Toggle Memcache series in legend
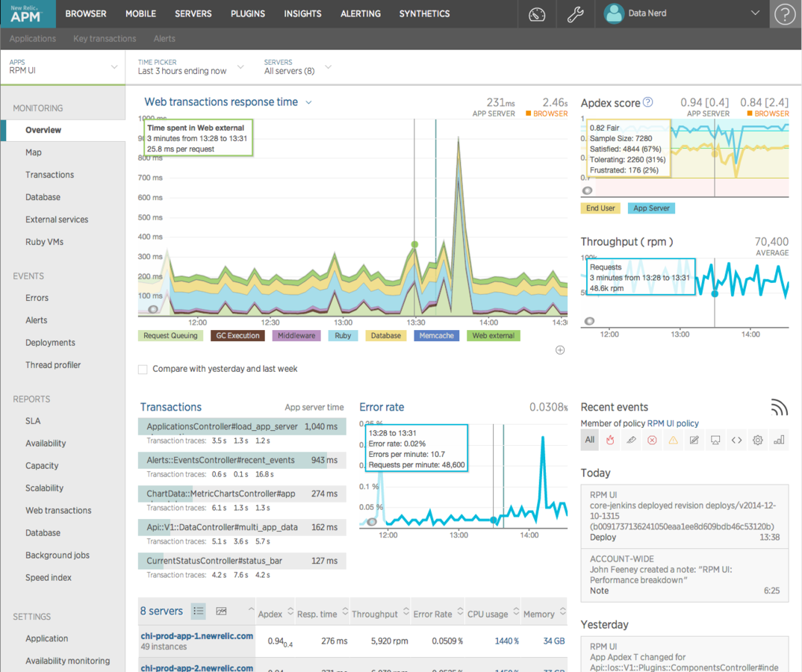 pyautogui.click(x=437, y=335)
